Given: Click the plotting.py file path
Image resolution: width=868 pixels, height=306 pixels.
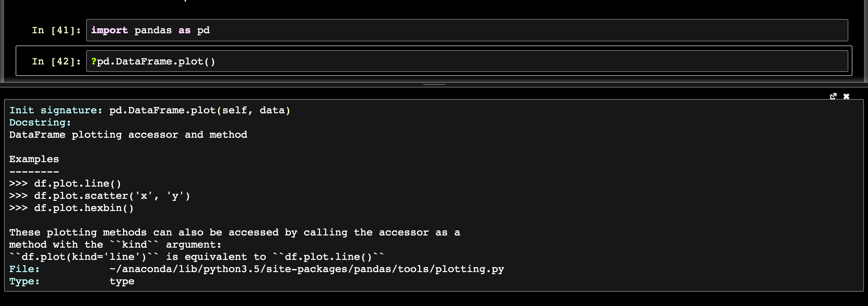Looking at the screenshot, I should click(307, 269).
